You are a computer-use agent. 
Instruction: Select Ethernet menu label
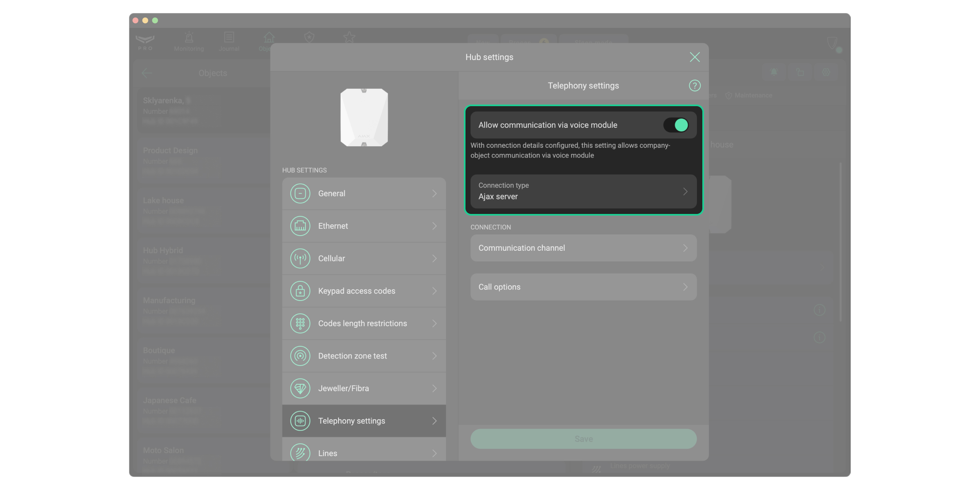click(x=333, y=226)
